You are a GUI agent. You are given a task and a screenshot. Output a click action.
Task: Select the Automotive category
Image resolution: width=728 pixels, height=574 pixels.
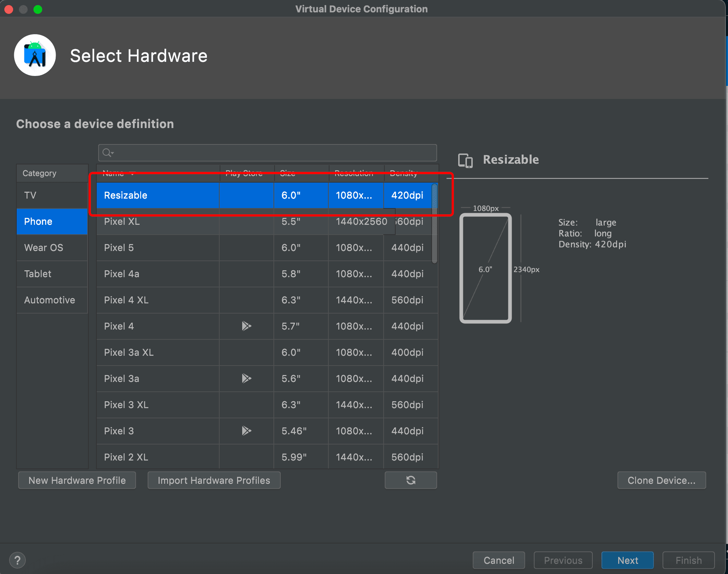click(x=52, y=300)
